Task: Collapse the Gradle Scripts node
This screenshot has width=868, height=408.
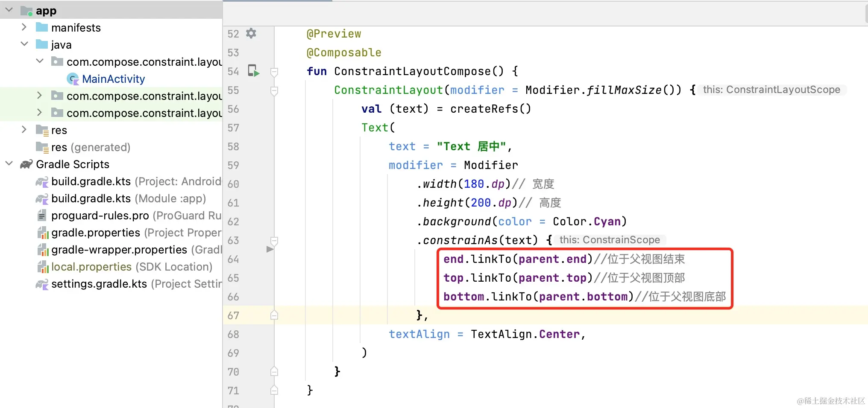Action: [9, 164]
